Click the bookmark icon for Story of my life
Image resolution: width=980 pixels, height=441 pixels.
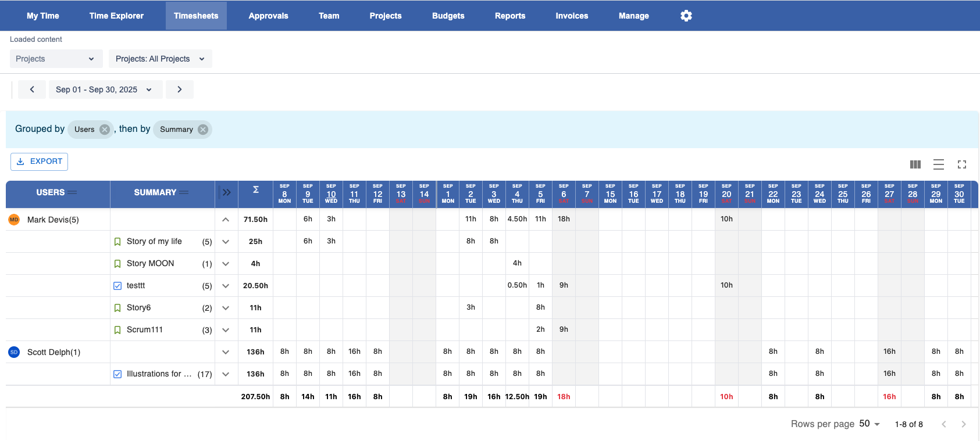(117, 242)
